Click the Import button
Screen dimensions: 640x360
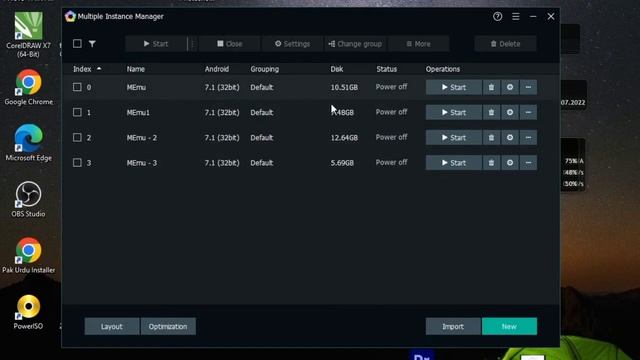(x=453, y=327)
